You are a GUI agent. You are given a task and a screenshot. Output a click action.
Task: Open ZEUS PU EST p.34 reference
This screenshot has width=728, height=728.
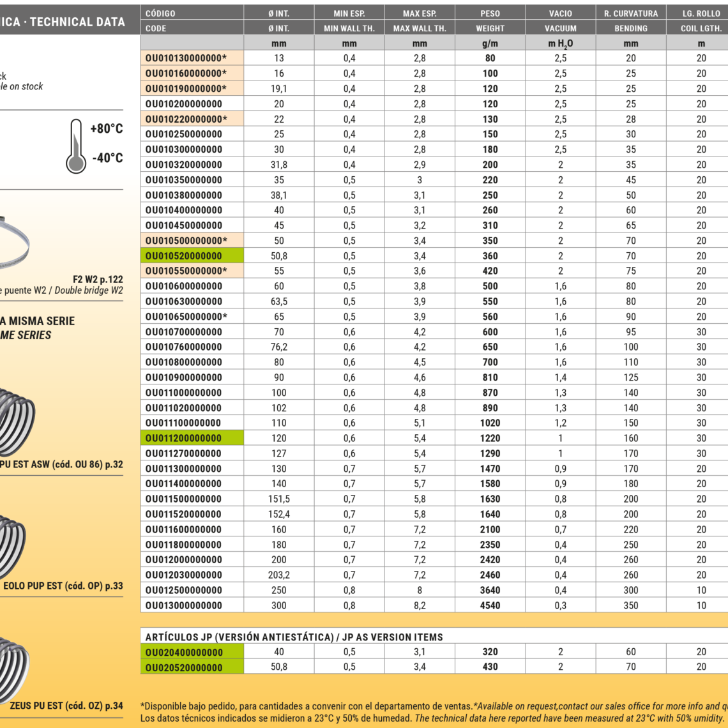click(x=66, y=706)
